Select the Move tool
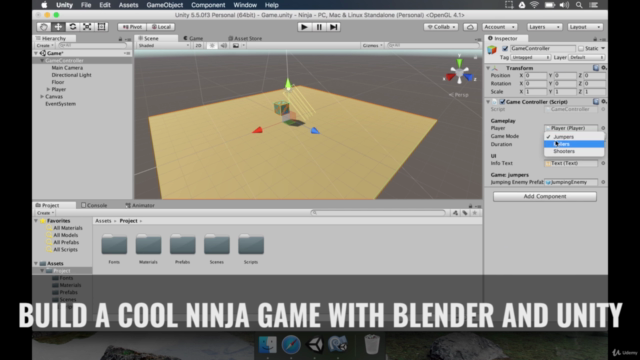This screenshot has height=360, width=640. (x=58, y=27)
